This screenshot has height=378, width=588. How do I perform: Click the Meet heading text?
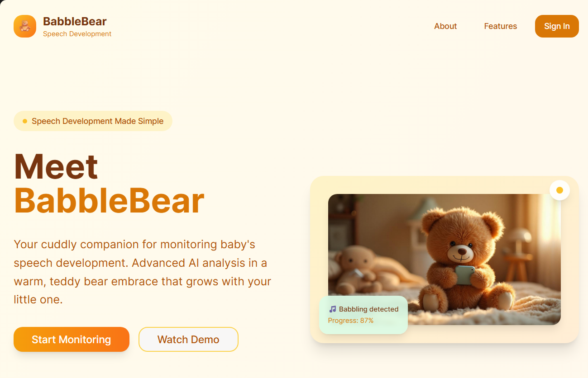(56, 166)
